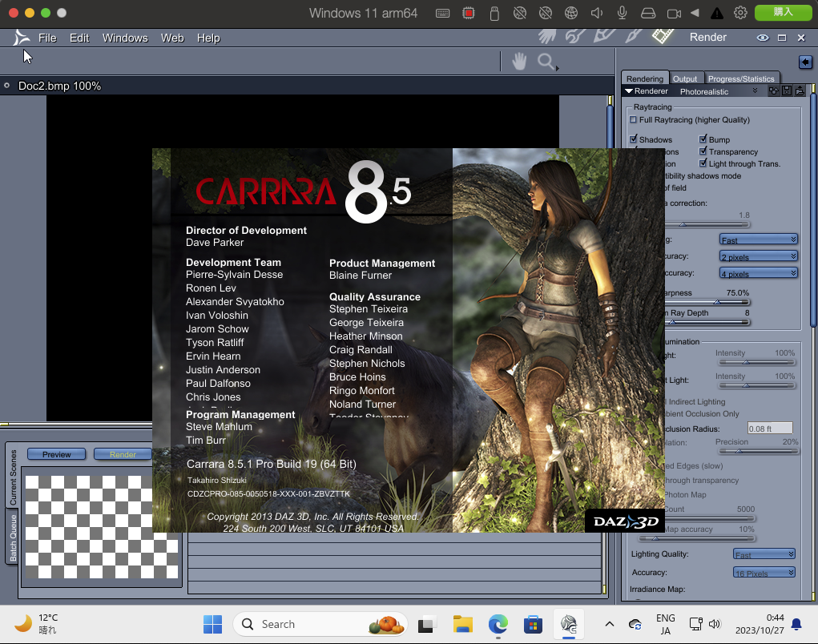Click the checkerboard scene thumbnail
This screenshot has width=818, height=644.
click(x=102, y=527)
